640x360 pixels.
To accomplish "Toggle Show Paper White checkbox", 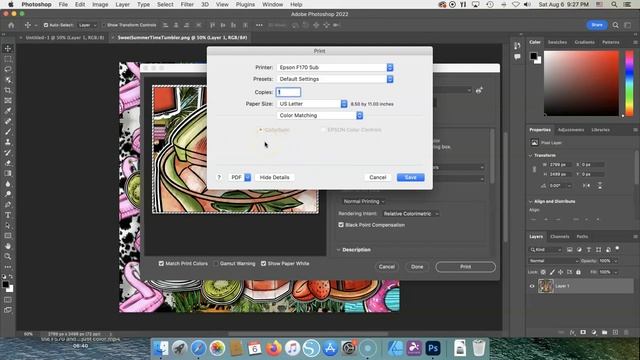I will tap(263, 264).
